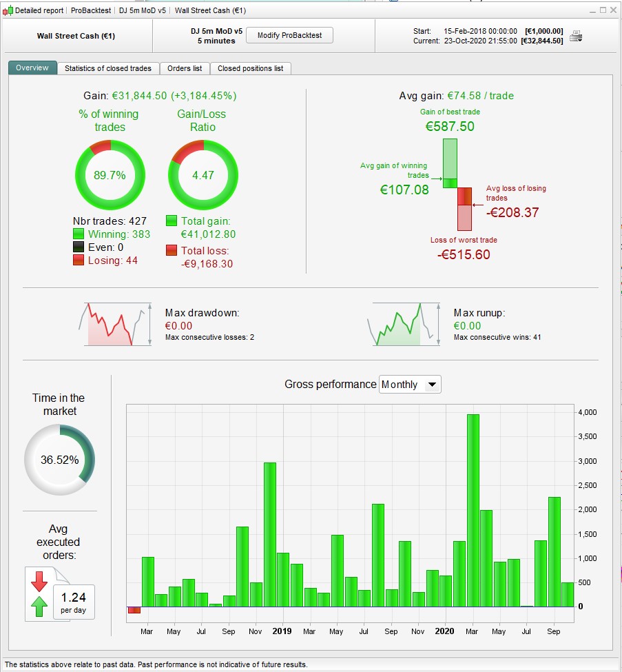
Task: Click the red Losing legend swatch
Action: [x=79, y=260]
